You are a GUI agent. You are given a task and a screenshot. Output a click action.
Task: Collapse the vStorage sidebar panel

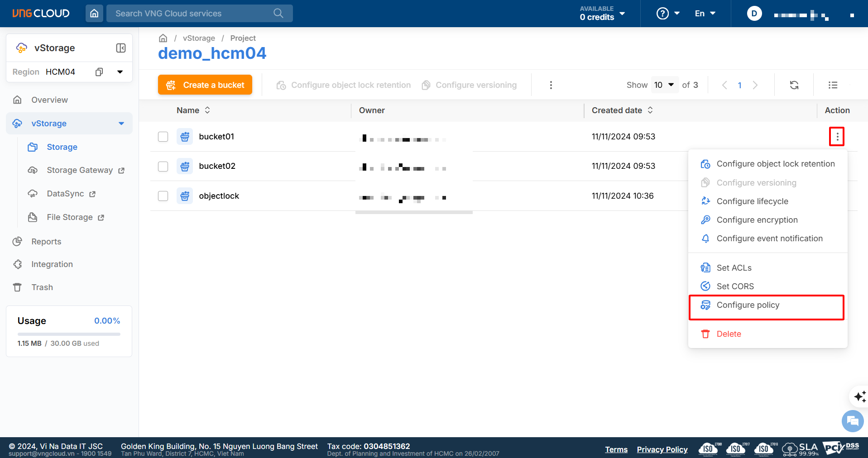121,48
